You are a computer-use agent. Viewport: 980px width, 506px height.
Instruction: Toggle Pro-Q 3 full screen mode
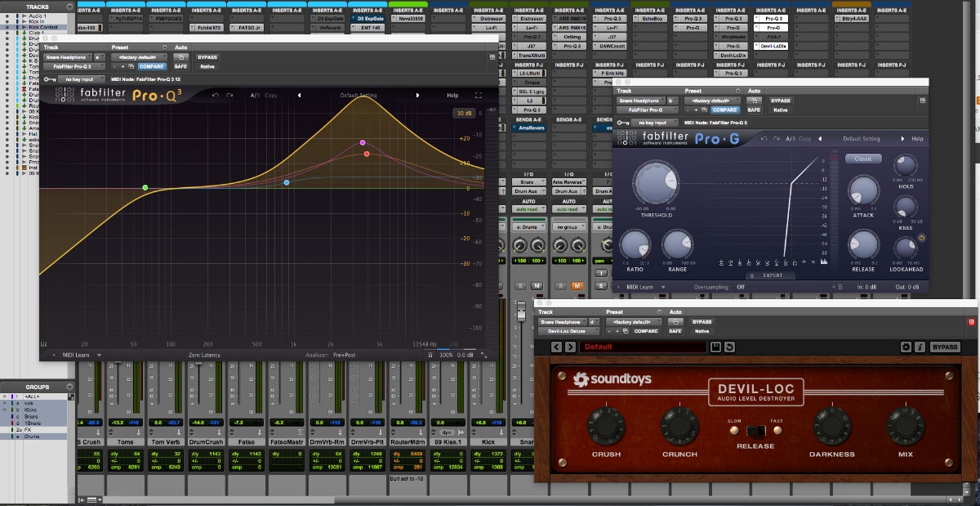[479, 95]
